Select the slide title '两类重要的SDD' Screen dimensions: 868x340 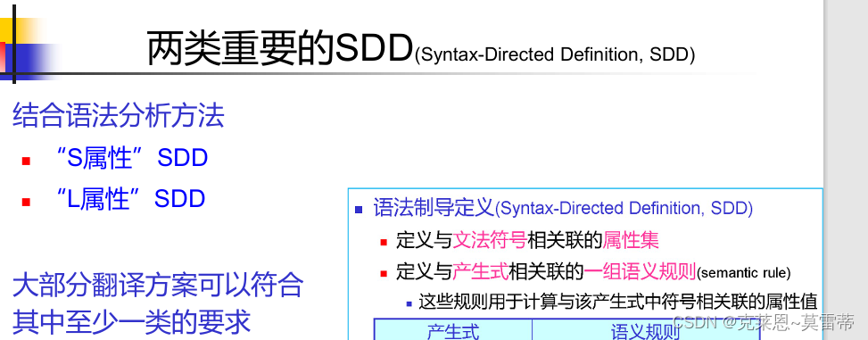[x=280, y=49]
